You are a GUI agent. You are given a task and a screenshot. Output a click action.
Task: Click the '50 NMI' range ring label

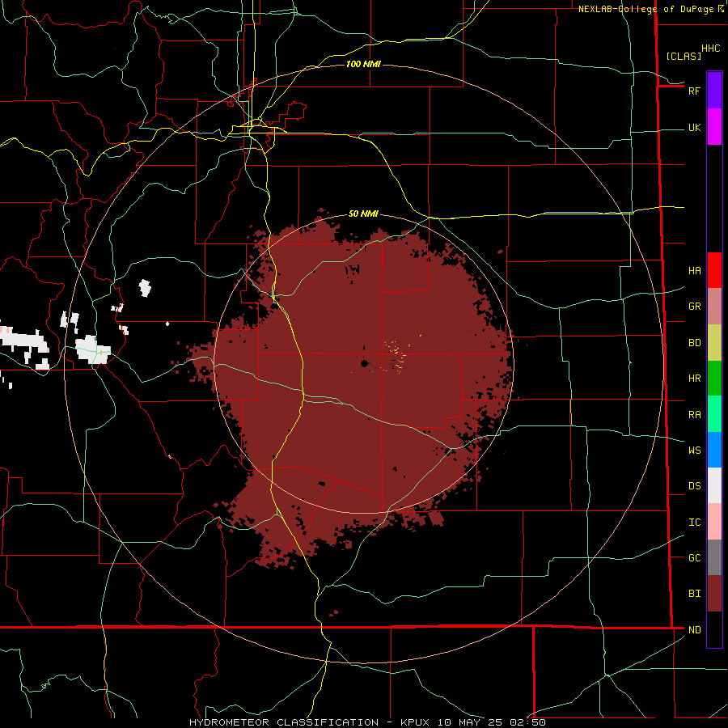(x=363, y=214)
